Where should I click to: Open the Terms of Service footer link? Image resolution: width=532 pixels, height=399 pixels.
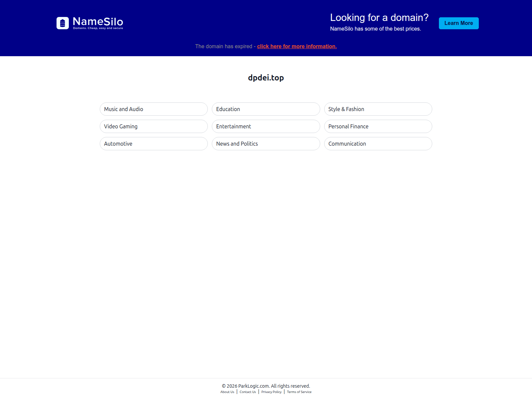299,392
